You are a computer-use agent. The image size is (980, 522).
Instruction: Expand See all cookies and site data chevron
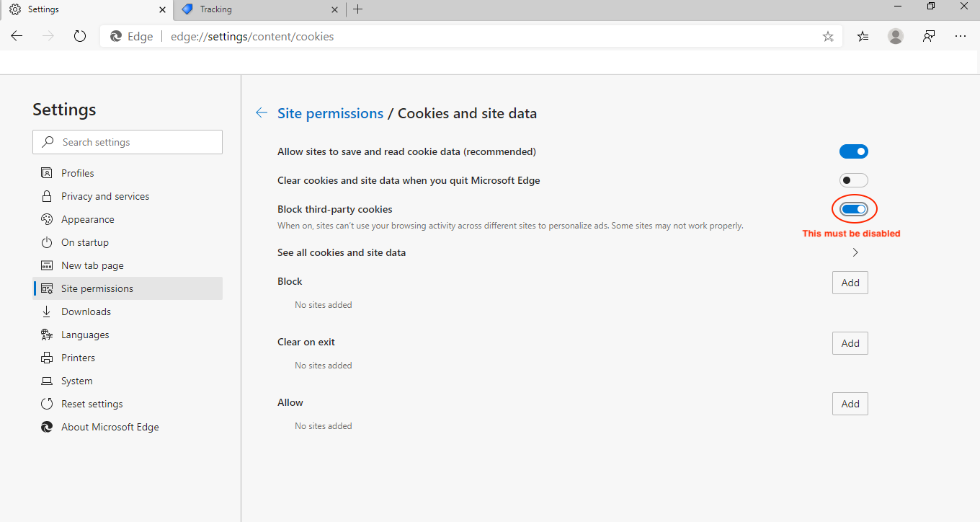pyautogui.click(x=855, y=252)
